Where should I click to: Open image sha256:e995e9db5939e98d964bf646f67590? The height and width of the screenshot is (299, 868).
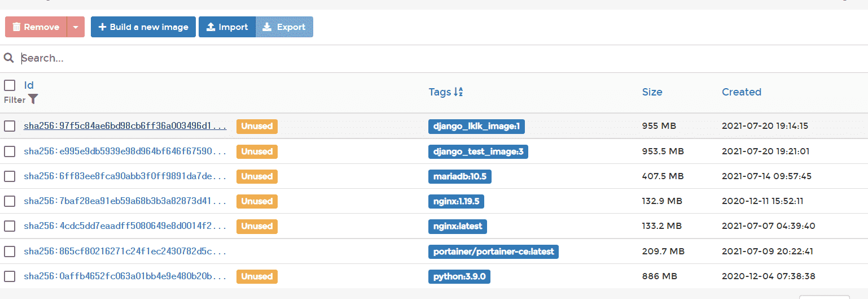[125, 151]
